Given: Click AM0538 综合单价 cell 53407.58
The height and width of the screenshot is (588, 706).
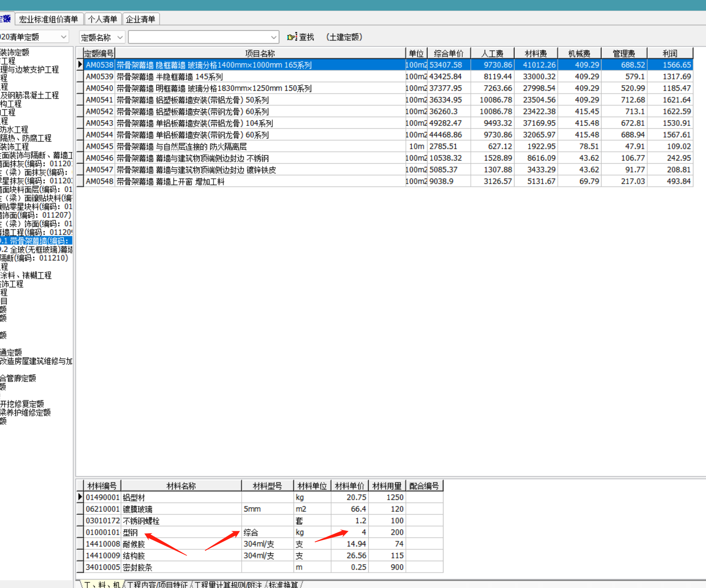Looking at the screenshot, I should [449, 65].
